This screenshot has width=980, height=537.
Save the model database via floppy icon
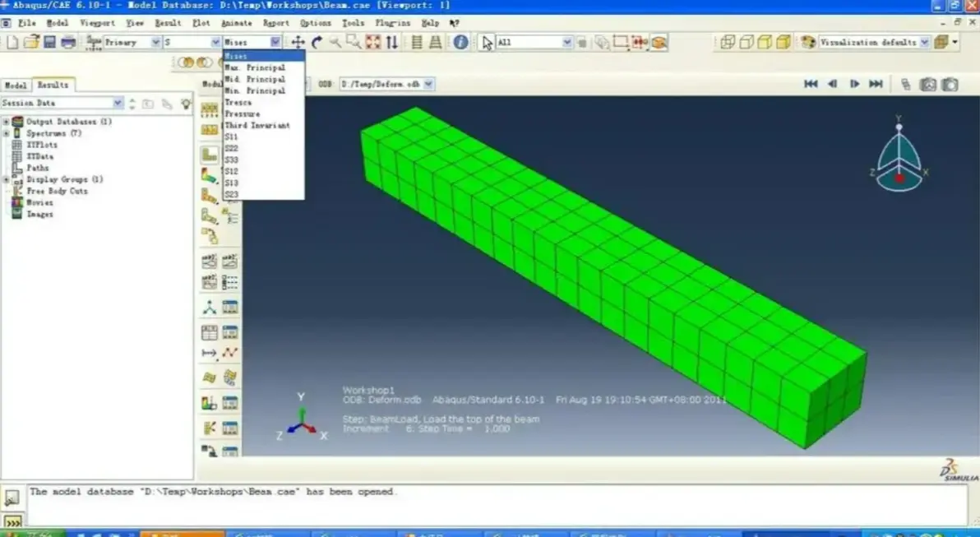[x=49, y=42]
